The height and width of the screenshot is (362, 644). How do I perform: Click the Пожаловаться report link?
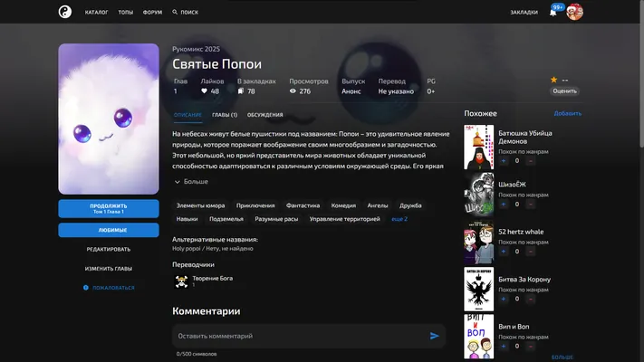click(x=109, y=288)
